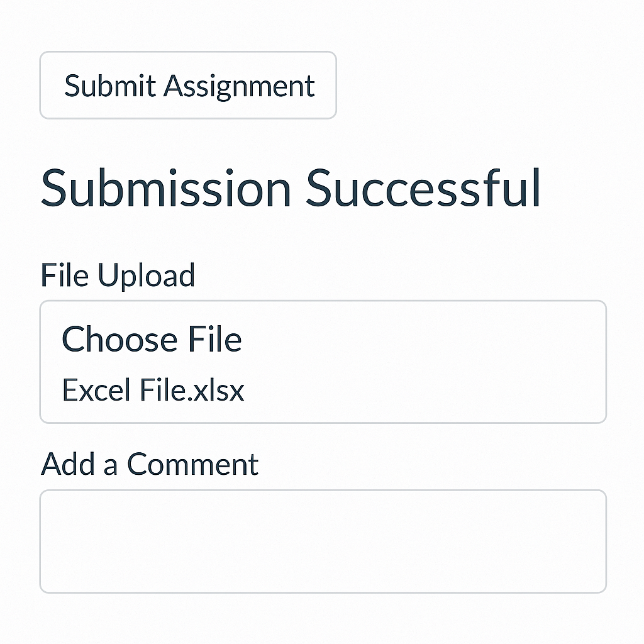
Task: Click the word "Successful" in the heading
Action: point(423,188)
